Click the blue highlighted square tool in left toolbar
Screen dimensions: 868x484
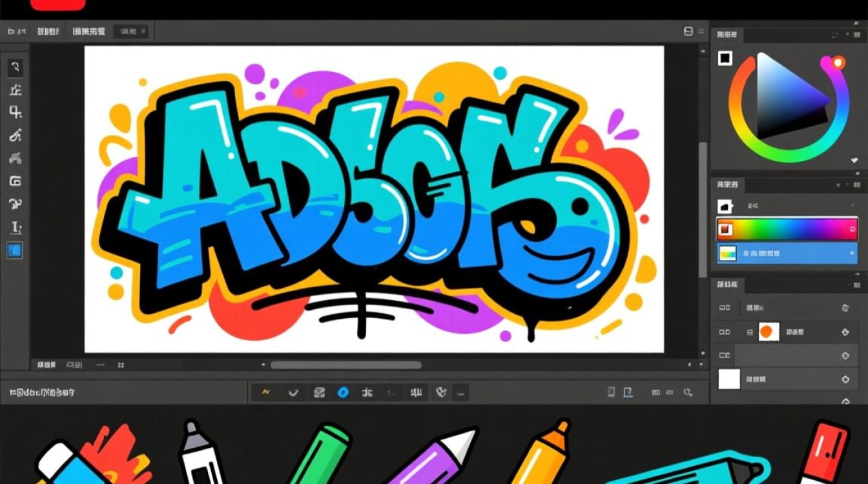click(x=15, y=250)
